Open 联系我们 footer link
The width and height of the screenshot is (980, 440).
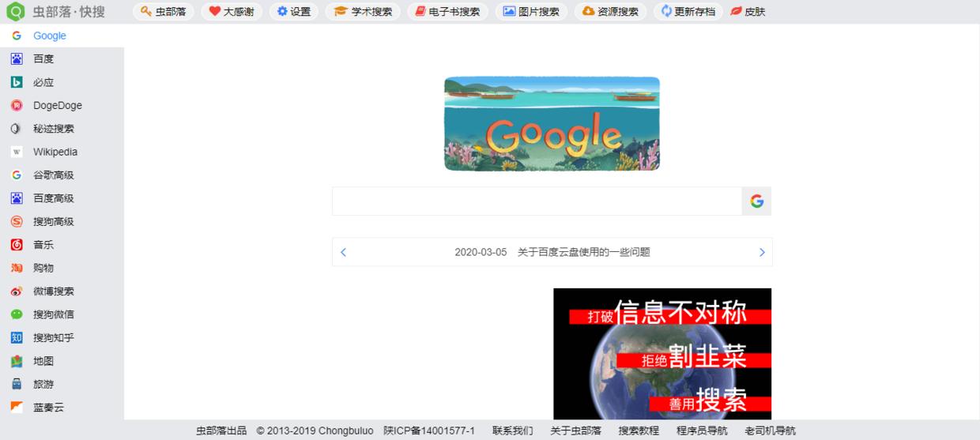click(513, 431)
